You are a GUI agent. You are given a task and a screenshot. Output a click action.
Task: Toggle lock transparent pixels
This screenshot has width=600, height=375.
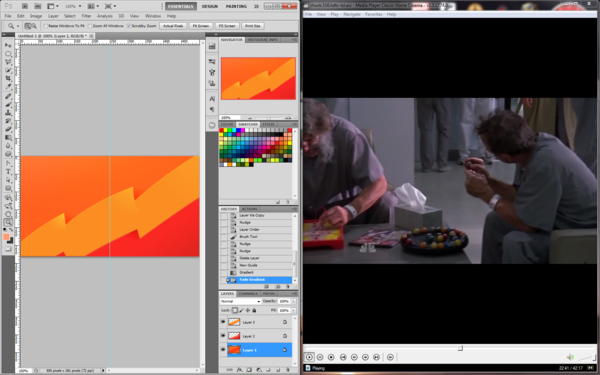tap(235, 310)
